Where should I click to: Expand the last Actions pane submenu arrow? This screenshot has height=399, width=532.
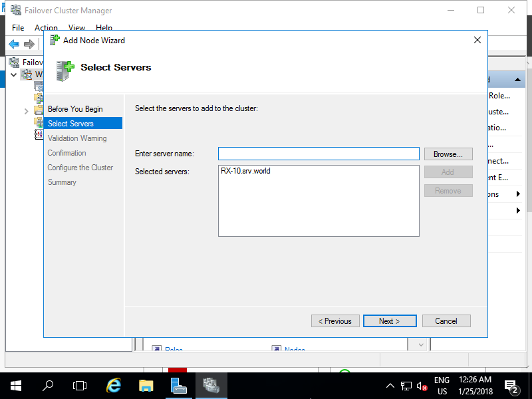518,210
